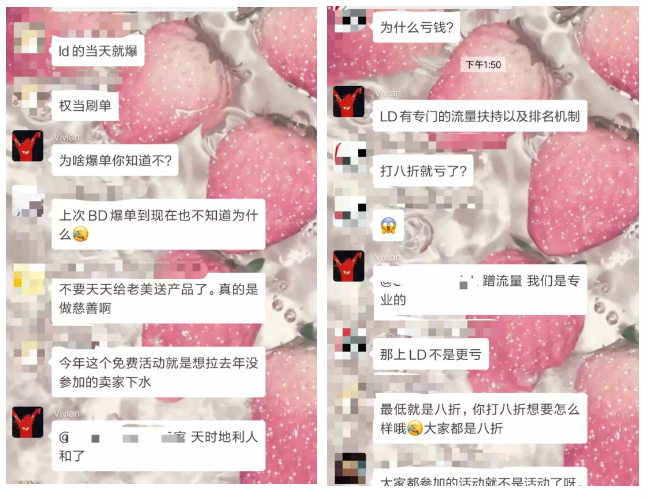Select the message 最低就是八折
Image resolution: width=647 pixels, height=500 pixels.
pos(480,418)
